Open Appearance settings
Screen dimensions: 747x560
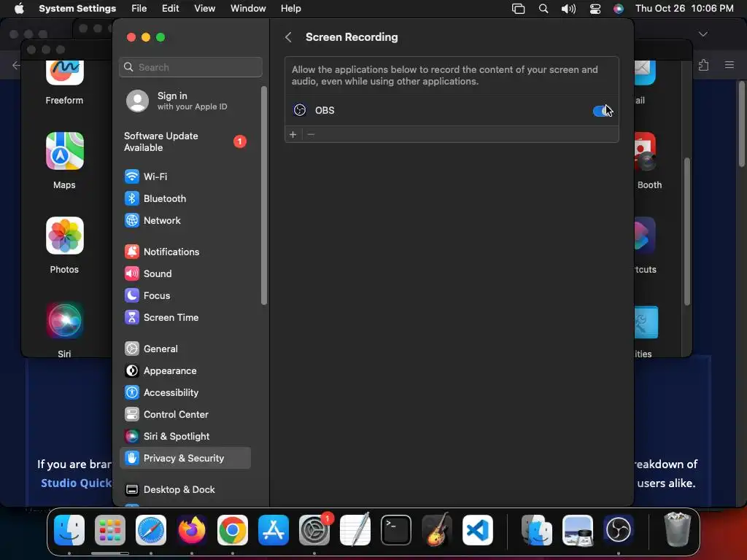[186, 371]
